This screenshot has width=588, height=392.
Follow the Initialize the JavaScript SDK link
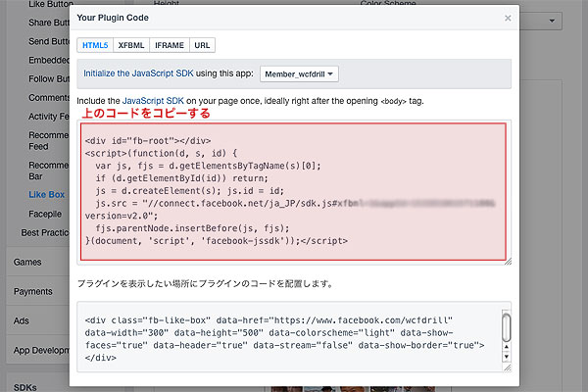[138, 73]
